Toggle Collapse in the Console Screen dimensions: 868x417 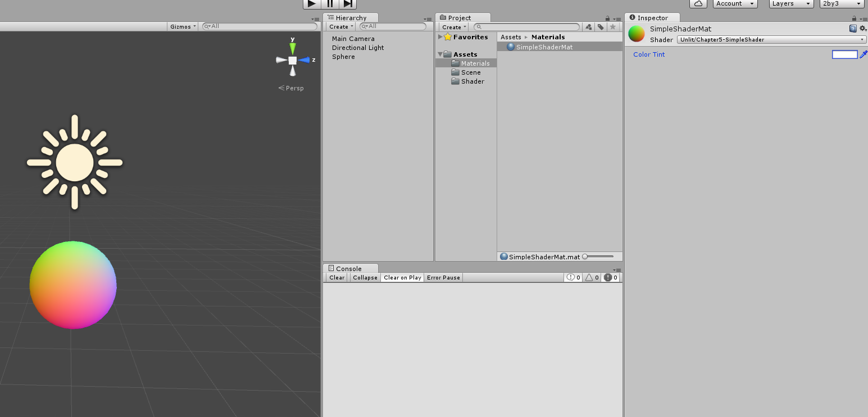[x=365, y=277]
